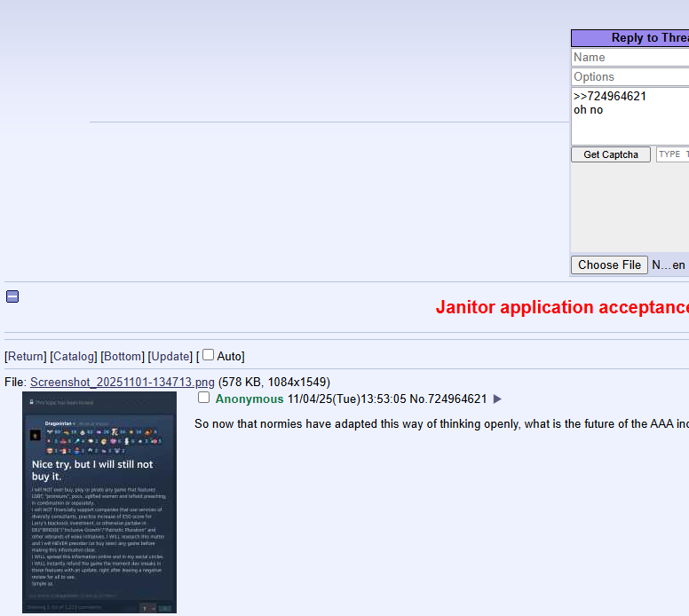Expand the Steam screenshot thumbnail
Screen dimensions: 689x616
click(99, 502)
